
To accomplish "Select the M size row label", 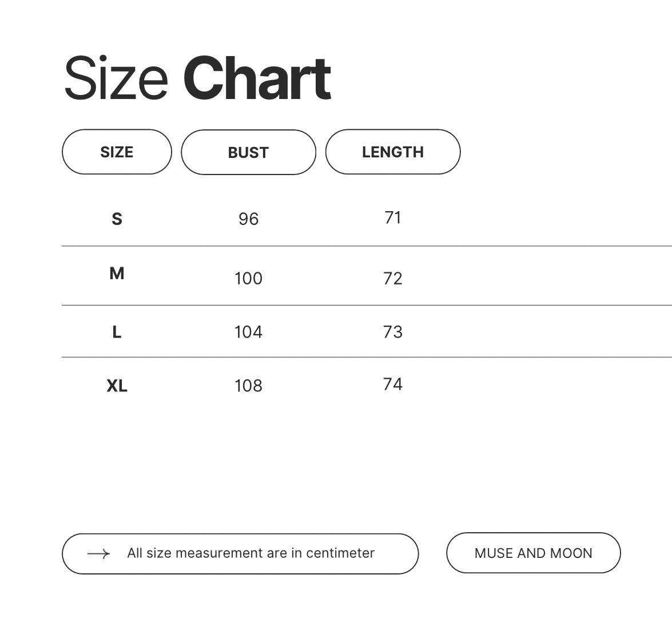I will pyautogui.click(x=117, y=274).
